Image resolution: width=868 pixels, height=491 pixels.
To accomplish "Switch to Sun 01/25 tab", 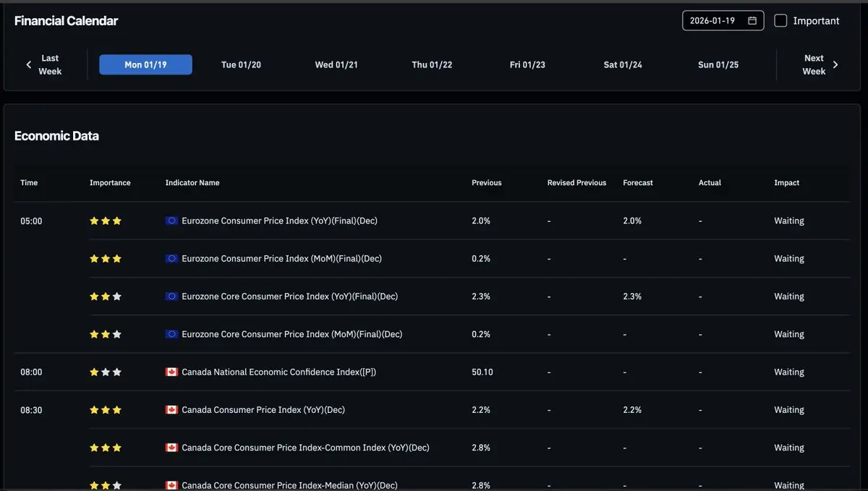I will pyautogui.click(x=718, y=64).
